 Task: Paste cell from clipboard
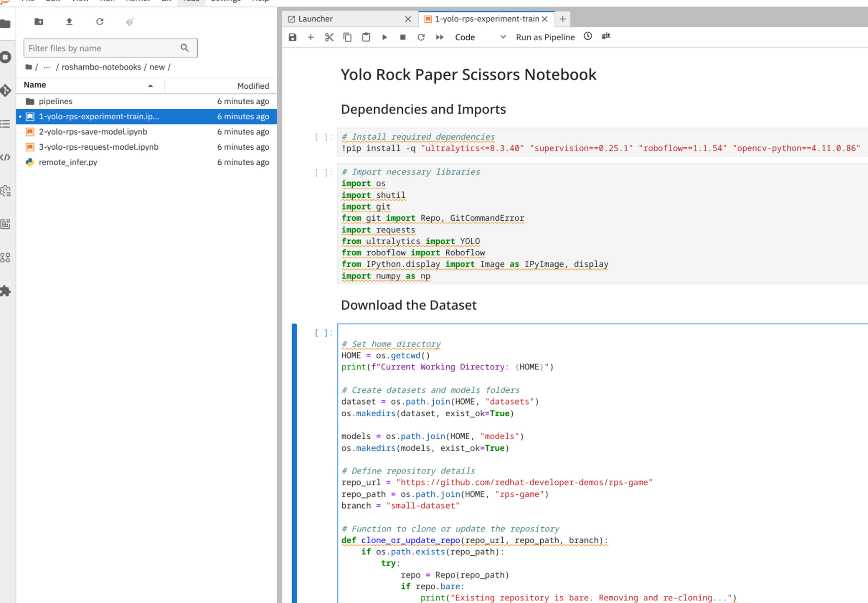[x=366, y=37]
